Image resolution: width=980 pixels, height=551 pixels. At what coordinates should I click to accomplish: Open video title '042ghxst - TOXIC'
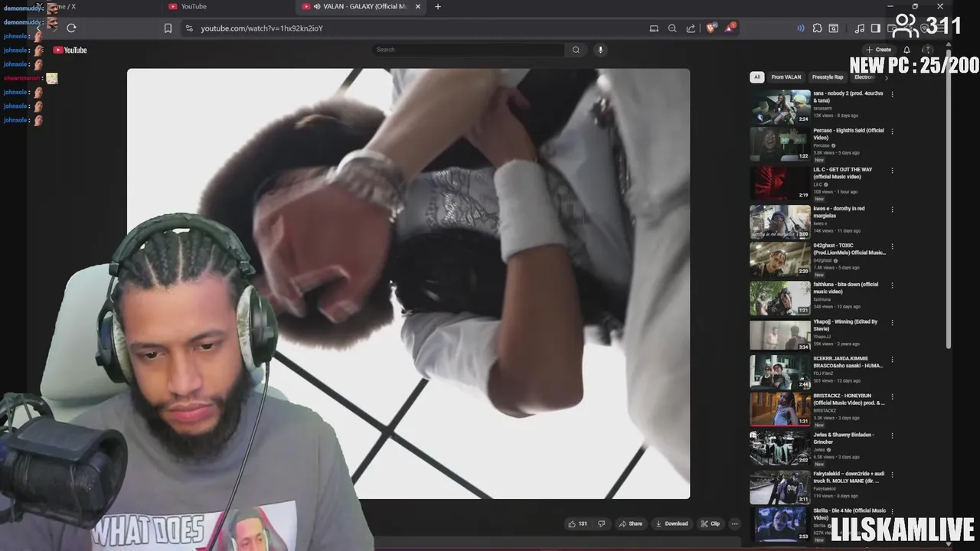pos(849,249)
